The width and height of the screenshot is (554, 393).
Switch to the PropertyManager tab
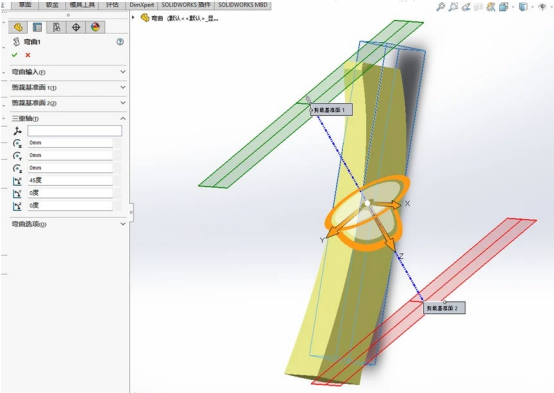[37, 27]
